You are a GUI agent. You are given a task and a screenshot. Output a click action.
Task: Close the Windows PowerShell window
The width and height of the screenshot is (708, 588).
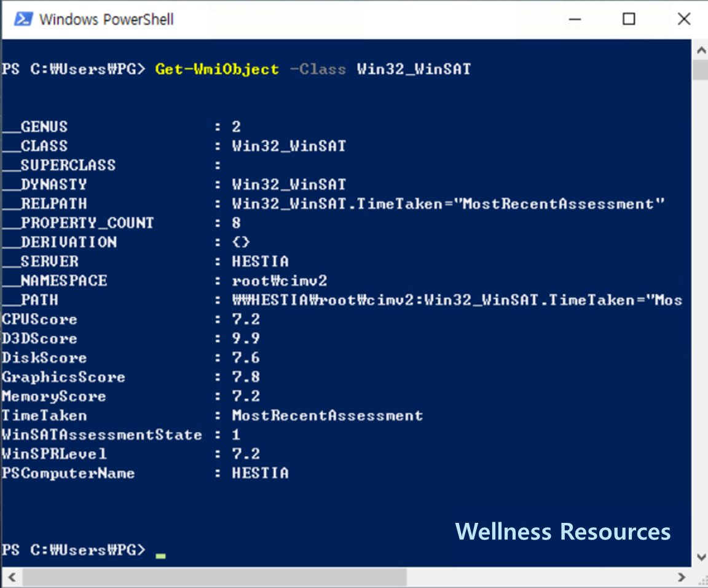click(x=683, y=19)
